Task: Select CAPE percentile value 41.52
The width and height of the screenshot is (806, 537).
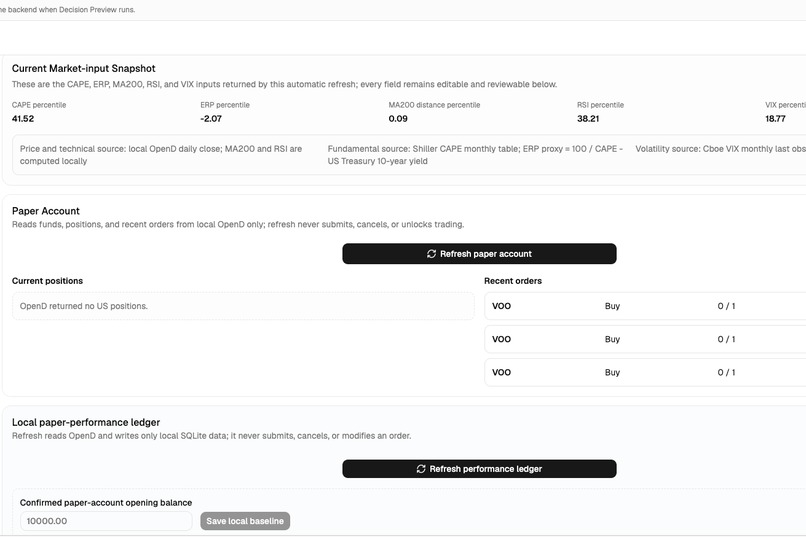Action: [x=23, y=119]
